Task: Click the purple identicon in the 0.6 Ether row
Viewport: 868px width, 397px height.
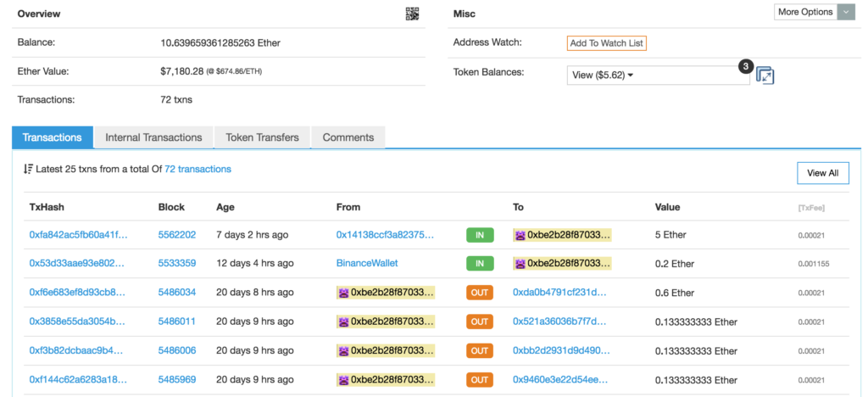Action: tap(343, 293)
